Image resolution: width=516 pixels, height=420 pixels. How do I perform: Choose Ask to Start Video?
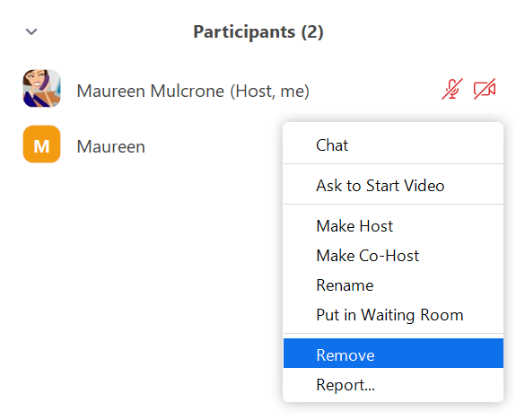(393, 185)
